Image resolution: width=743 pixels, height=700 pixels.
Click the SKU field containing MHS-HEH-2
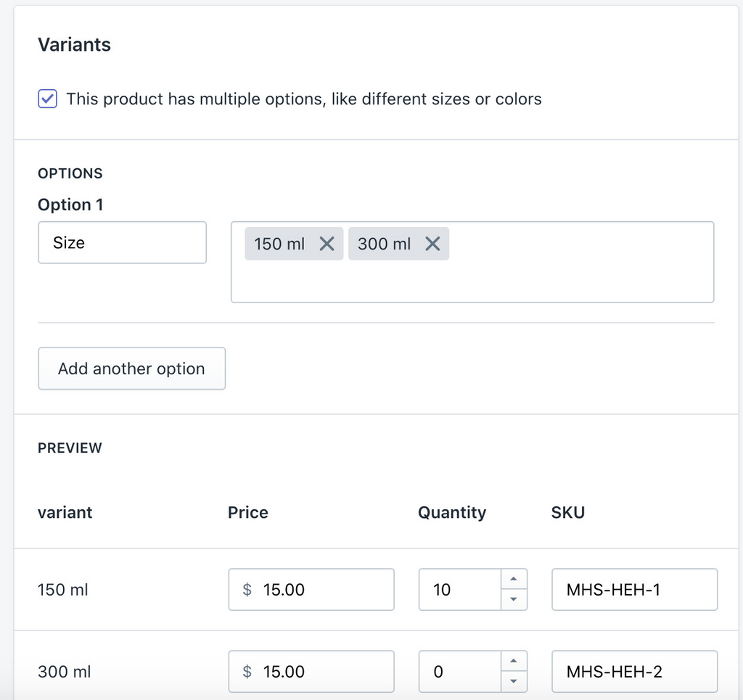(x=634, y=672)
